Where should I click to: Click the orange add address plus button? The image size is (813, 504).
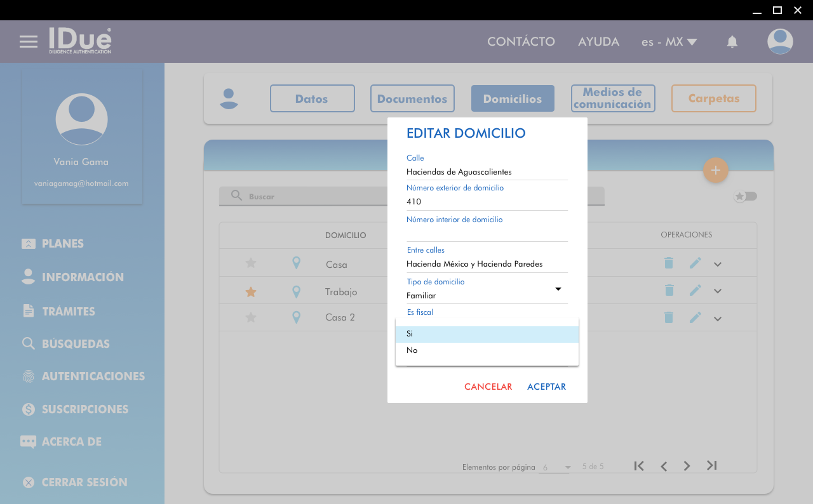click(x=715, y=170)
